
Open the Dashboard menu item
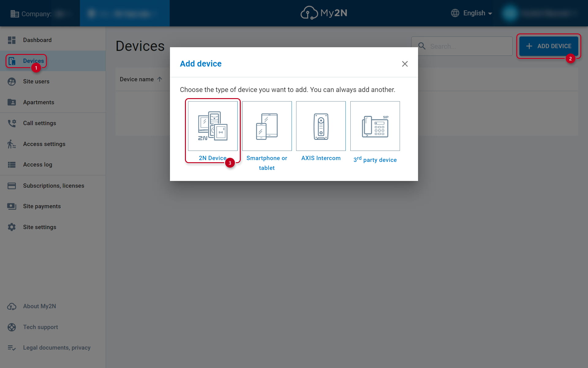click(37, 40)
